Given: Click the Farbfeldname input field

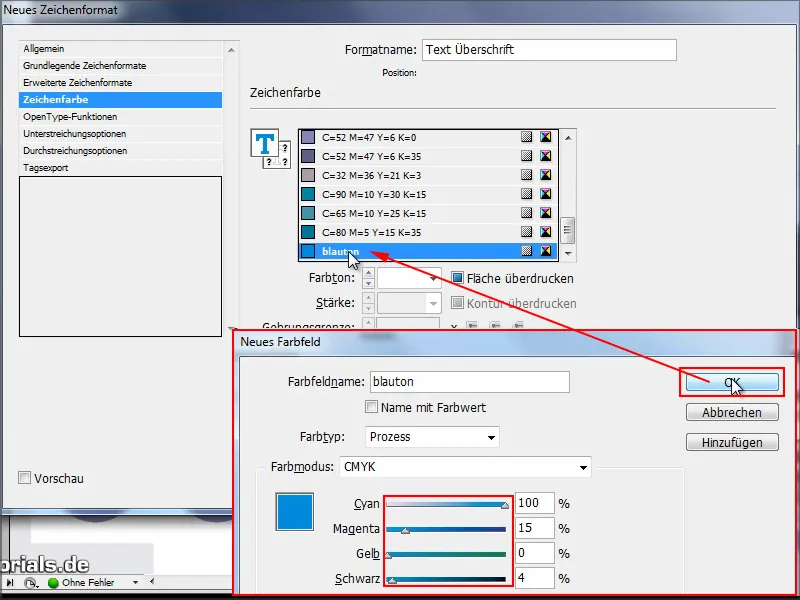Looking at the screenshot, I should (469, 382).
